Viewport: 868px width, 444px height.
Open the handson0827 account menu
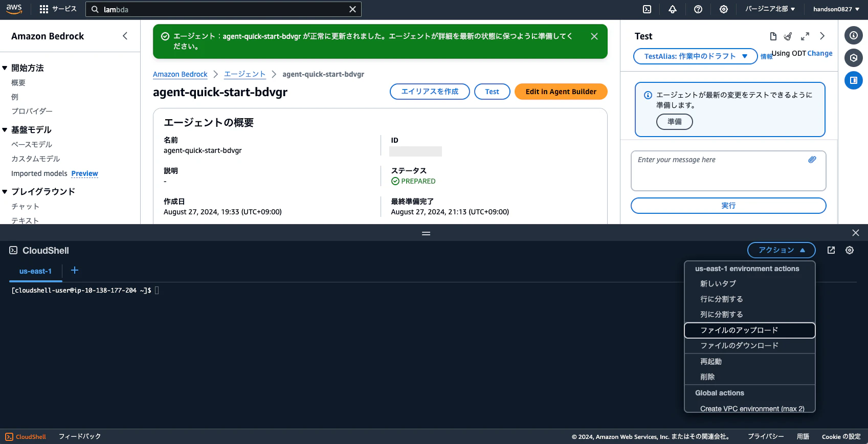836,9
